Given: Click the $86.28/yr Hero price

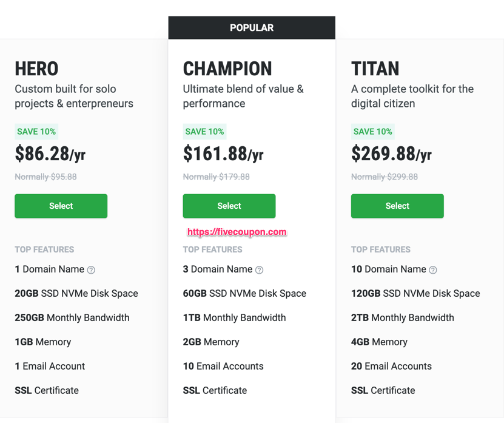Looking at the screenshot, I should pyautogui.click(x=50, y=154).
